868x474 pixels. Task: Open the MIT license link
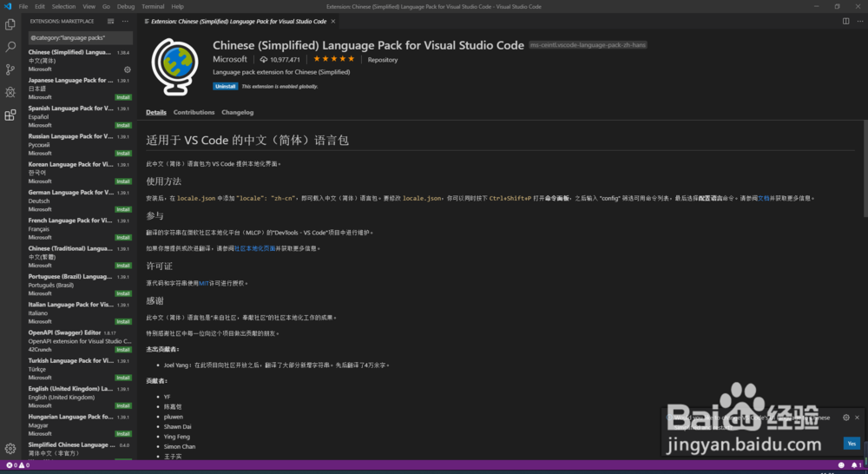(x=204, y=284)
